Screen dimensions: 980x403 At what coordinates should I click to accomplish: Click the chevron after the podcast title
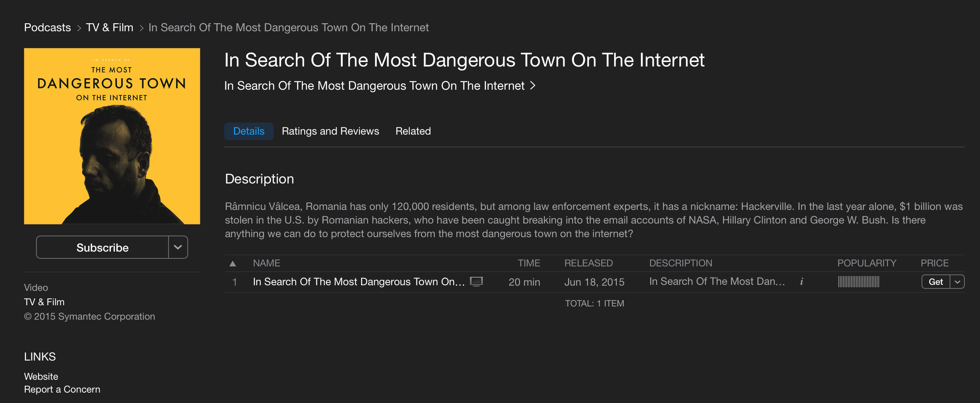coord(533,85)
